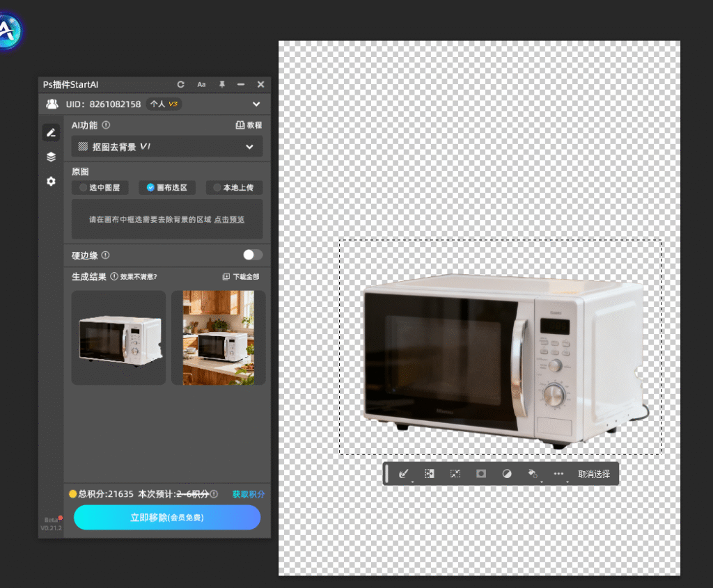Open the settings gear in the plugin sidebar
Image resolution: width=713 pixels, height=588 pixels.
tap(51, 181)
